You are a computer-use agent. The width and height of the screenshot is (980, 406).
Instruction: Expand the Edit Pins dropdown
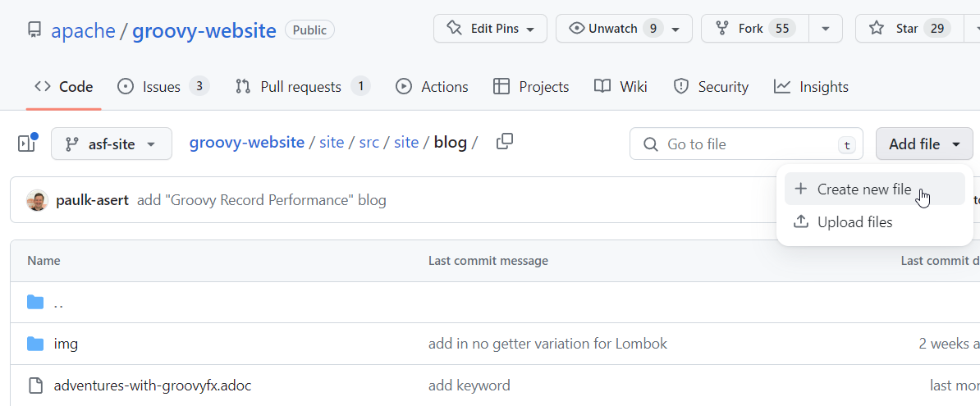[x=491, y=29]
